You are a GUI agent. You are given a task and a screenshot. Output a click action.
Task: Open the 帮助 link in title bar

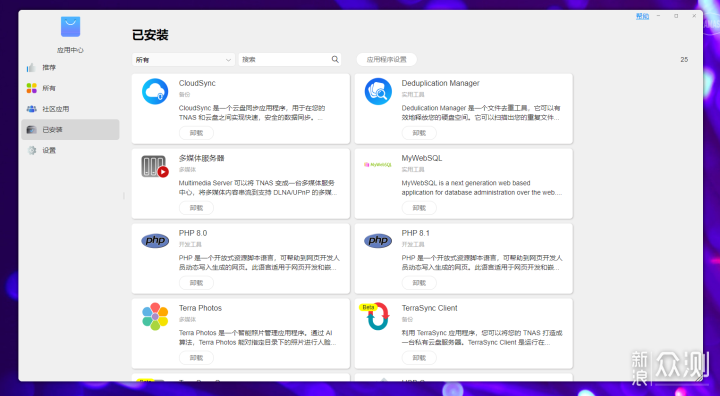click(642, 17)
